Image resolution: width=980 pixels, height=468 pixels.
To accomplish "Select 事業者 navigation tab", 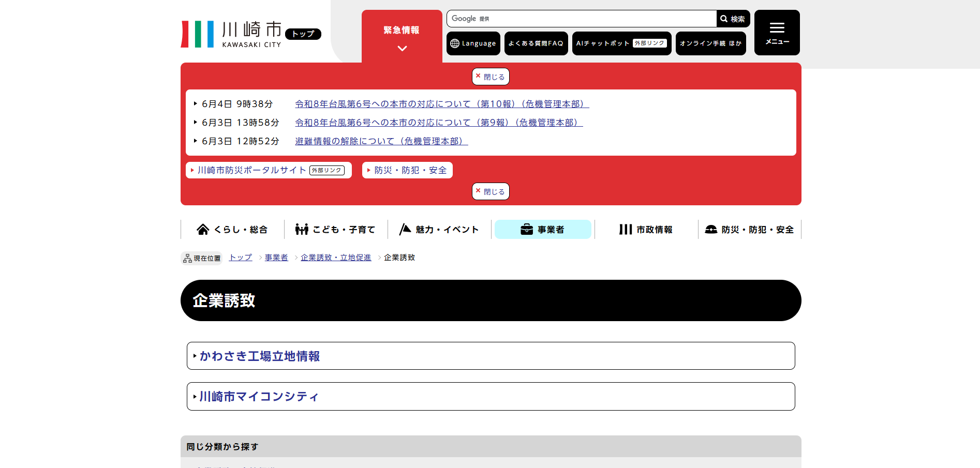I will [543, 230].
